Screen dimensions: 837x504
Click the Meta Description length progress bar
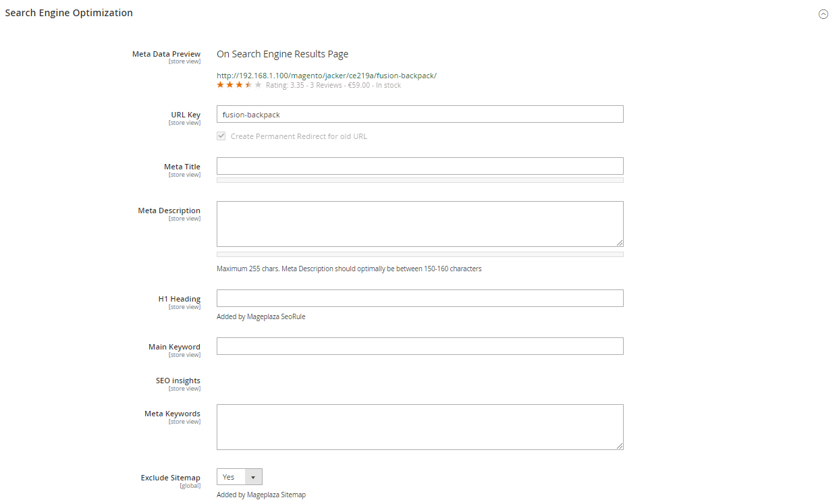420,254
